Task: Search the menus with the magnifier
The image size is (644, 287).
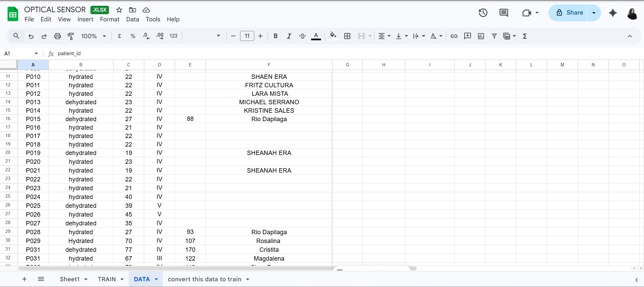Action: coord(16,36)
